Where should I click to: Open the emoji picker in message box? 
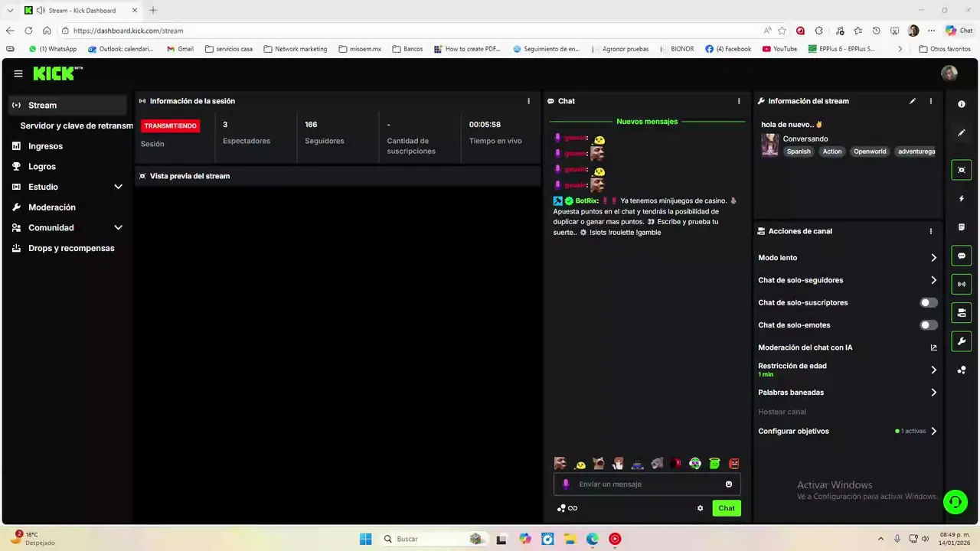click(x=729, y=484)
